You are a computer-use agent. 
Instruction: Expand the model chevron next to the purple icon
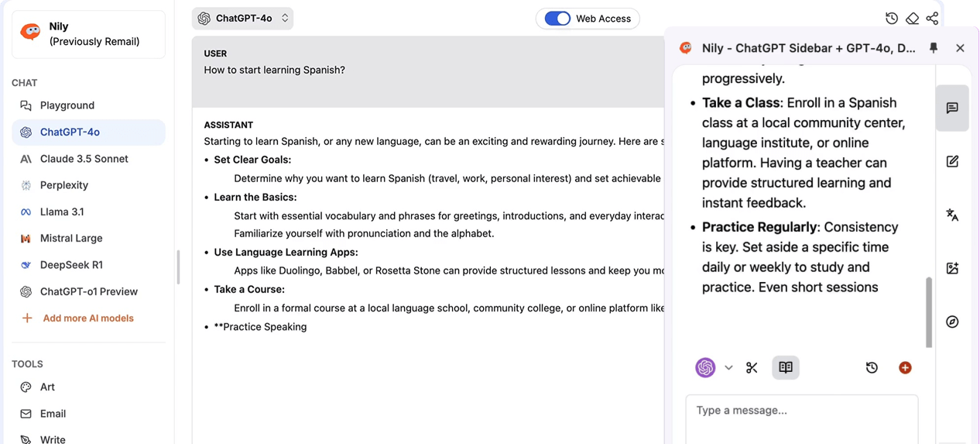pyautogui.click(x=728, y=368)
